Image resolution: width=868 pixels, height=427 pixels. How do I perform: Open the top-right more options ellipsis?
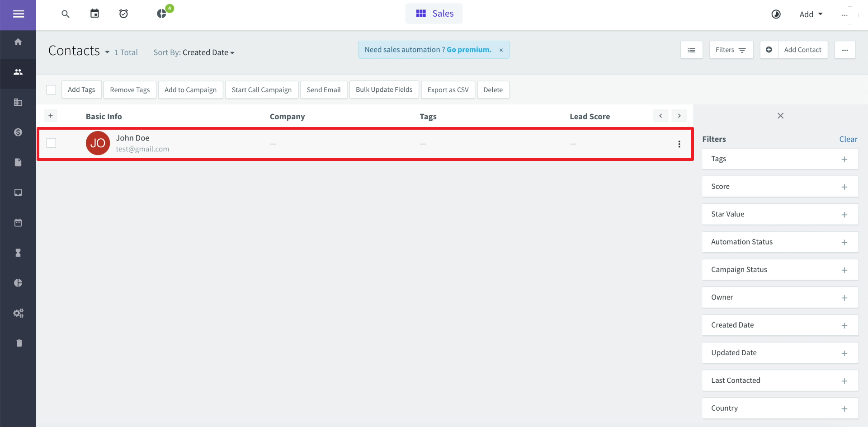click(844, 14)
